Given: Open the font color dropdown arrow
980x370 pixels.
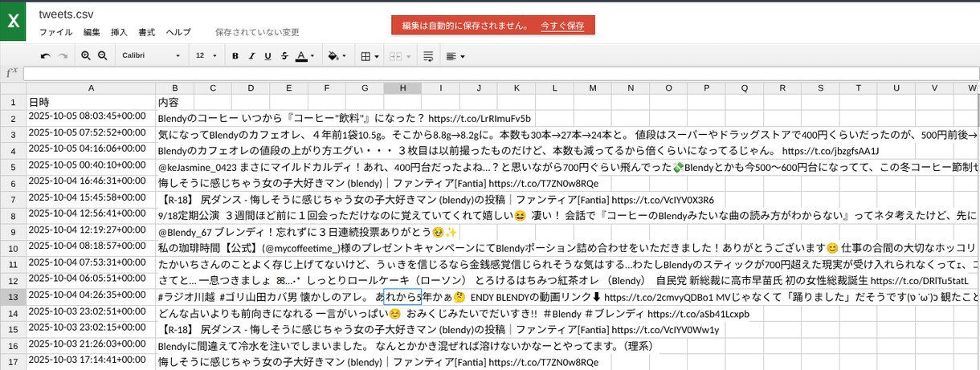Looking at the screenshot, I should point(312,56).
